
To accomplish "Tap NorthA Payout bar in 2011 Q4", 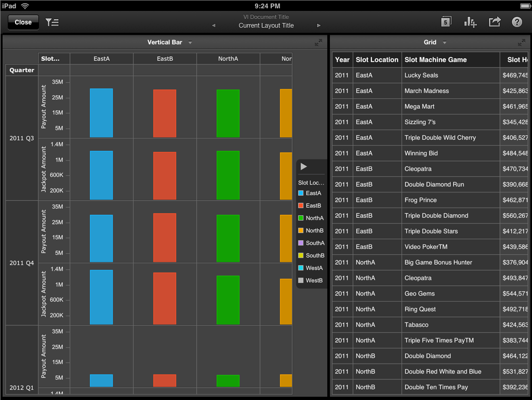I will 228,238.
